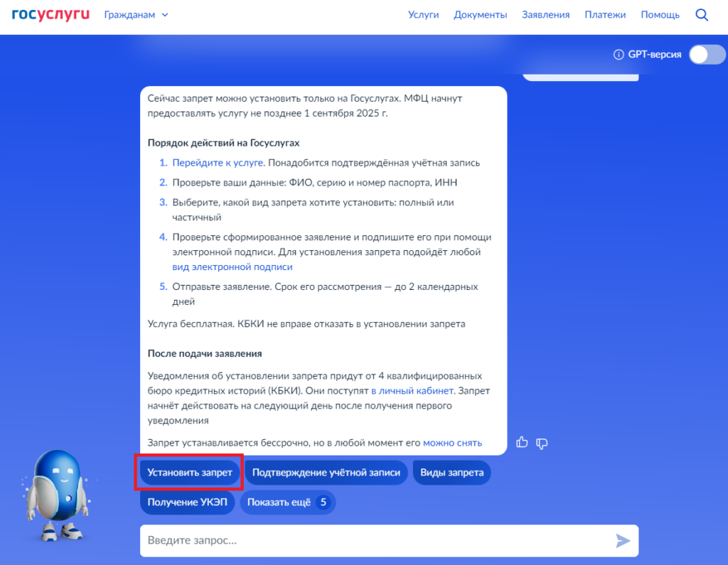Click the Введите запрос input field

[x=377, y=541]
